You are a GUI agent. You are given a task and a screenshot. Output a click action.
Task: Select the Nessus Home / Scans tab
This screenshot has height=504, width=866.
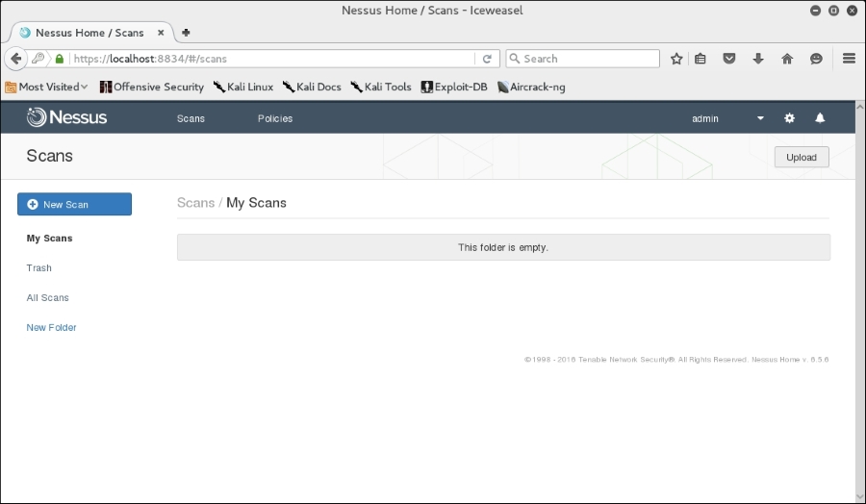click(89, 33)
